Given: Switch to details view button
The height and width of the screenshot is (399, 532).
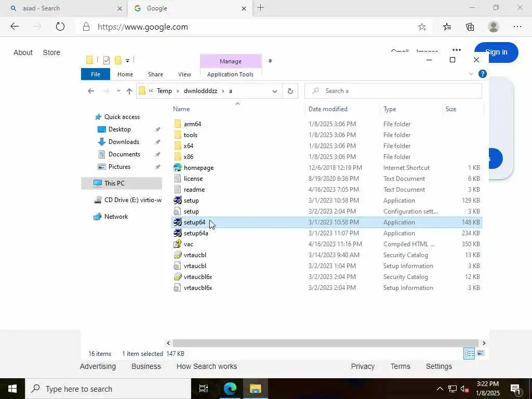Looking at the screenshot, I should pos(469,353).
